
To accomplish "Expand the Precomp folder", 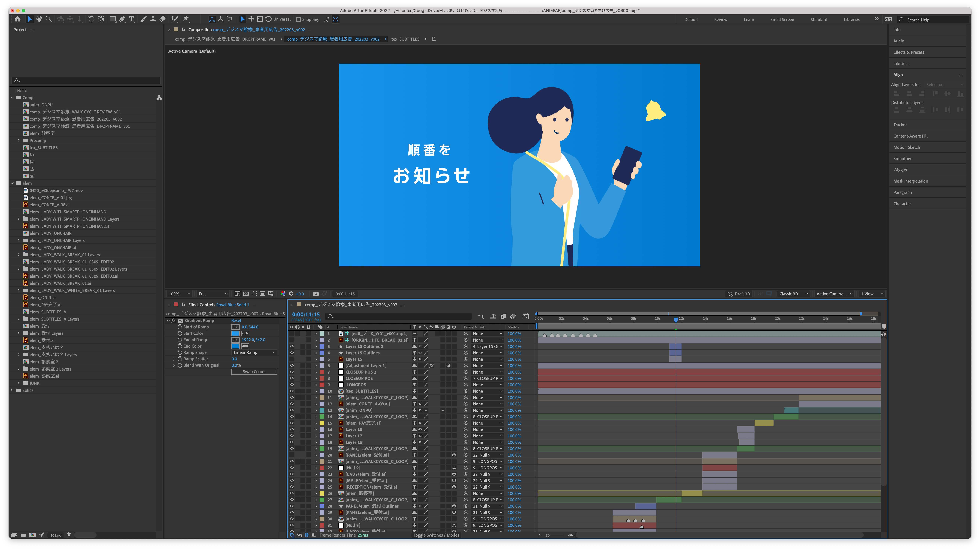I will pos(19,141).
